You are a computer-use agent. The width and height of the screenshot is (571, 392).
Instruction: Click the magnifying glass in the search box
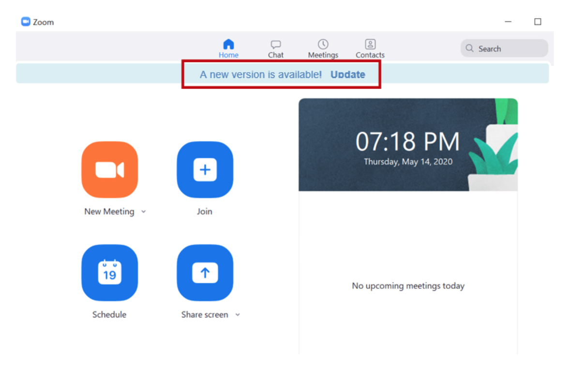coord(469,48)
